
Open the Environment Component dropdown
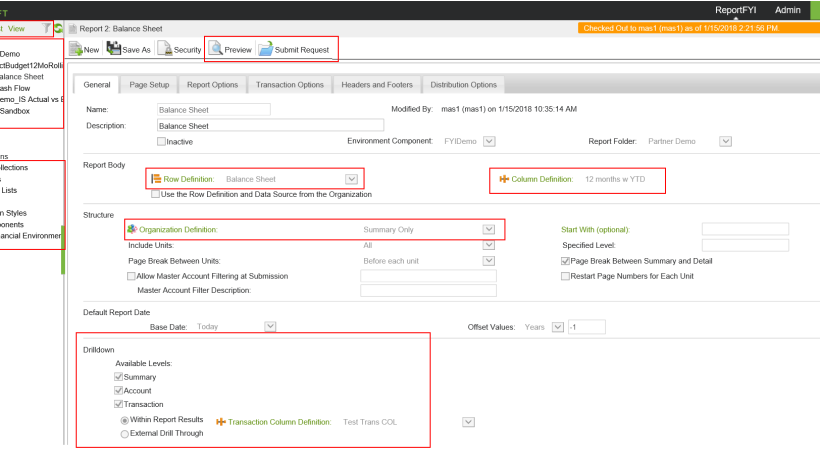[489, 141]
